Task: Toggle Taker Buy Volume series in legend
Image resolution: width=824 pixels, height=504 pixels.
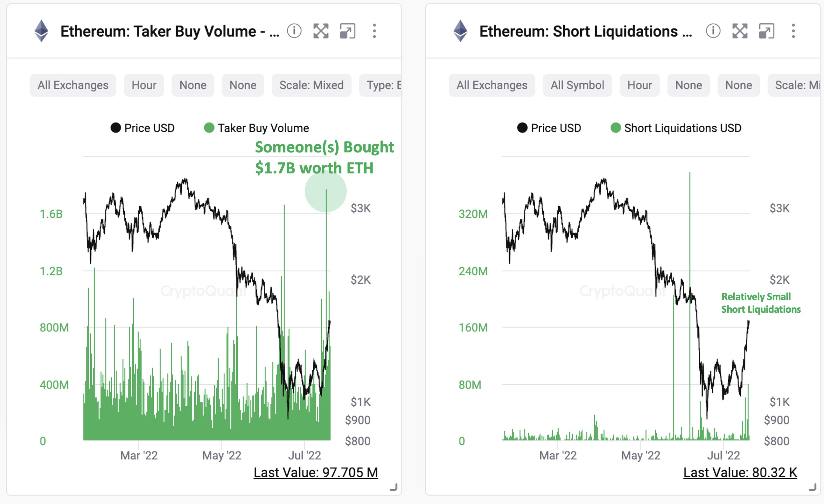Action: tap(256, 128)
